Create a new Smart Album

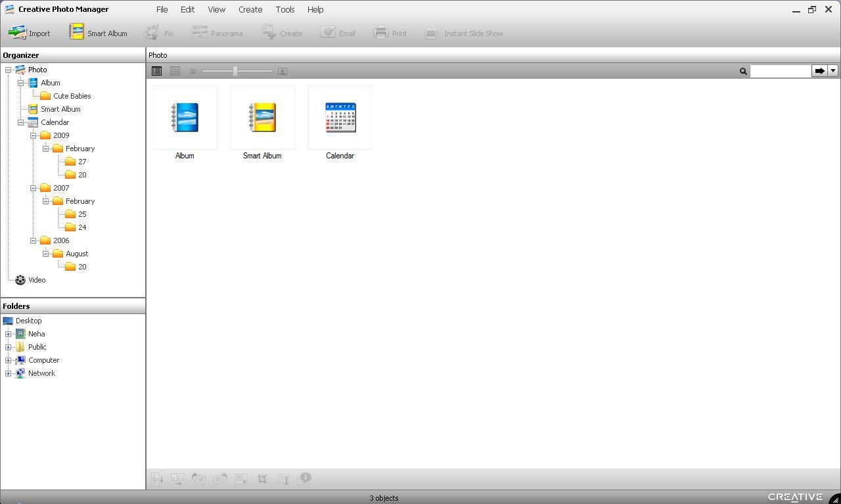tap(98, 33)
